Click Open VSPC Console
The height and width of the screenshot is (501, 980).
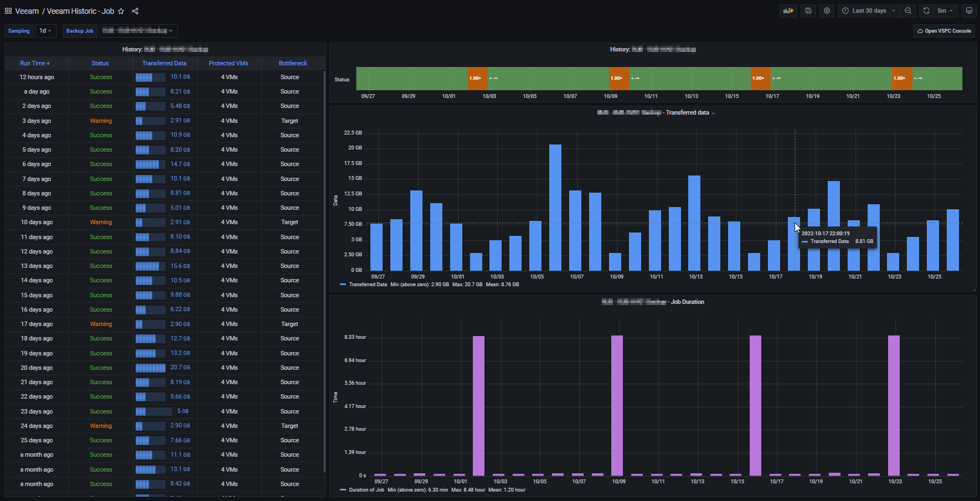click(944, 30)
